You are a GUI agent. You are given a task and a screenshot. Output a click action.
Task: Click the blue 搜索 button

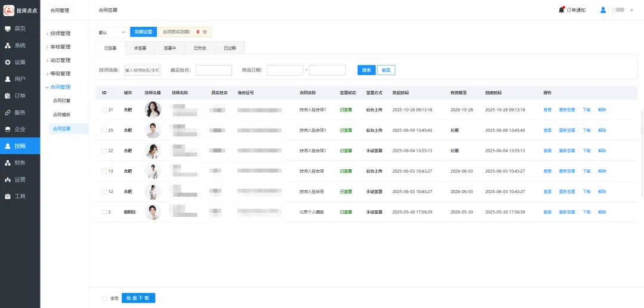[x=366, y=70]
